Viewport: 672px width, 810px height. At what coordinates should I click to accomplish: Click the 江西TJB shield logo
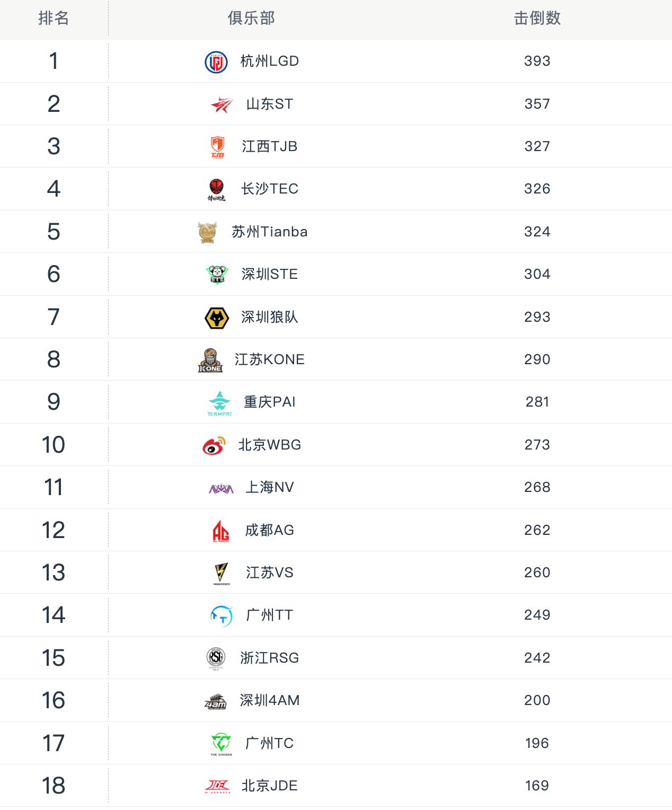tap(218, 147)
